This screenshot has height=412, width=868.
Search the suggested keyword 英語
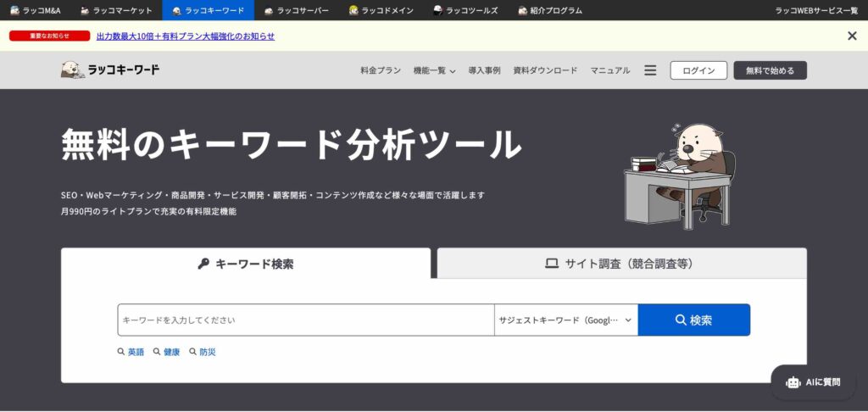tap(131, 352)
